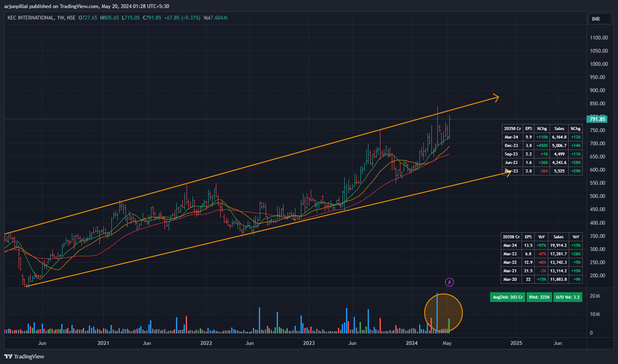Click the 1000.00 price scale label
Screen dimensions: 618x364
tap(598, 64)
